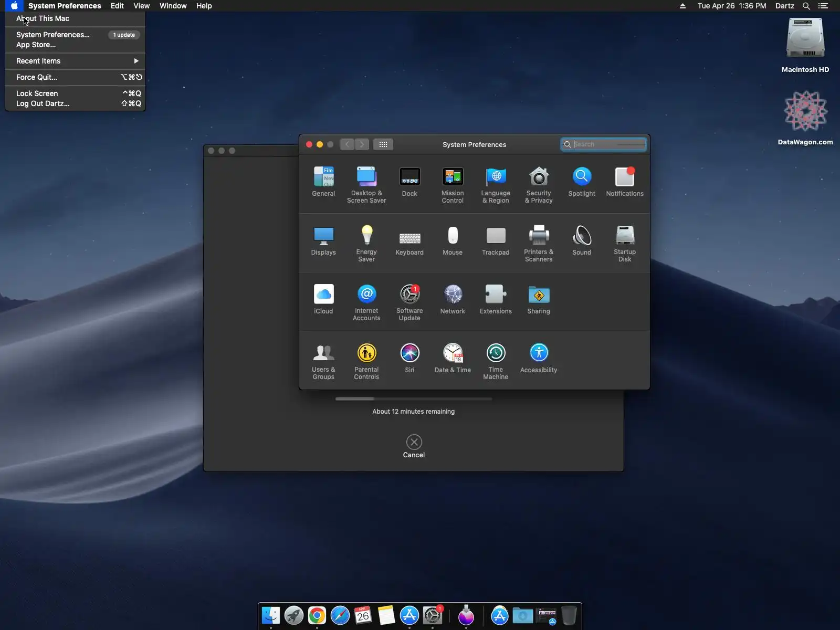Click the date and time in menu bar
The width and height of the screenshot is (840, 630).
732,6
